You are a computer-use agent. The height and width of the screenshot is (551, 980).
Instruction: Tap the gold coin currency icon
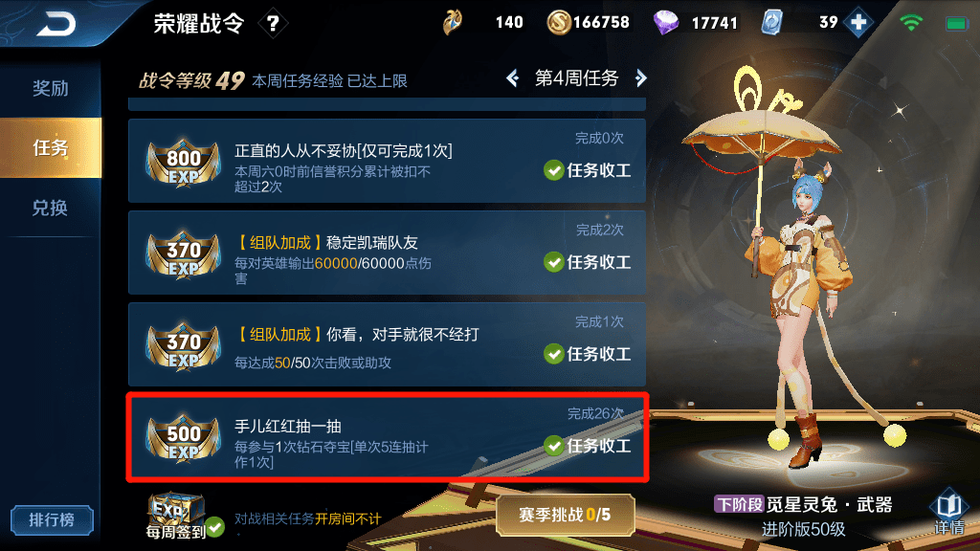(x=558, y=23)
